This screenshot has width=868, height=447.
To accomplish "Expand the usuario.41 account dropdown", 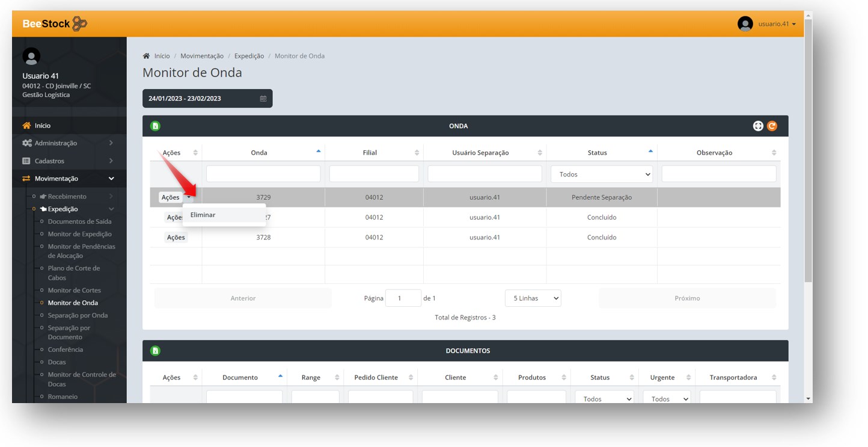I will (777, 24).
